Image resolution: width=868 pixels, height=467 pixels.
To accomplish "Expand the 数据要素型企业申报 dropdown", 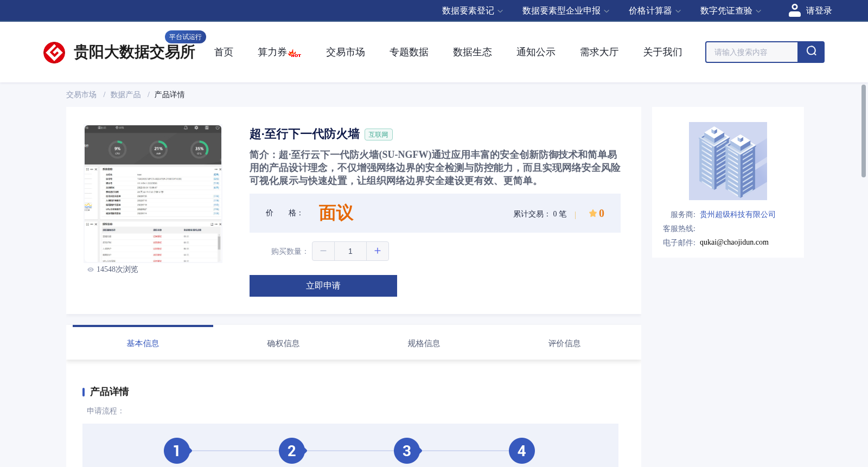I will point(566,11).
